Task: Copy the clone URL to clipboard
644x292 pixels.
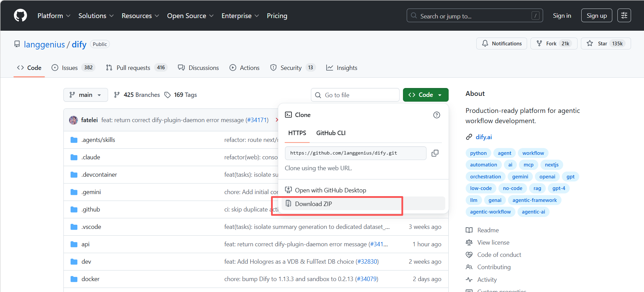Action: [435, 153]
